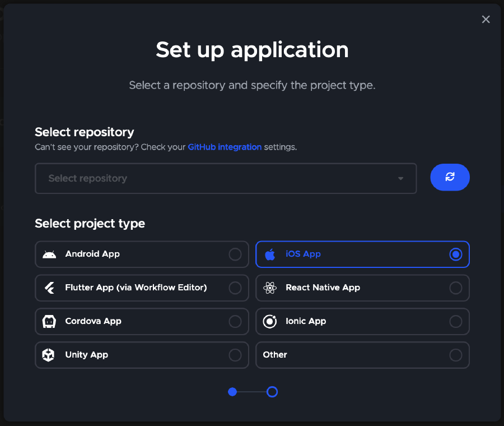Screen dimensions: 504x426
Task: Click the Flutter logo icon
Action: (49, 288)
